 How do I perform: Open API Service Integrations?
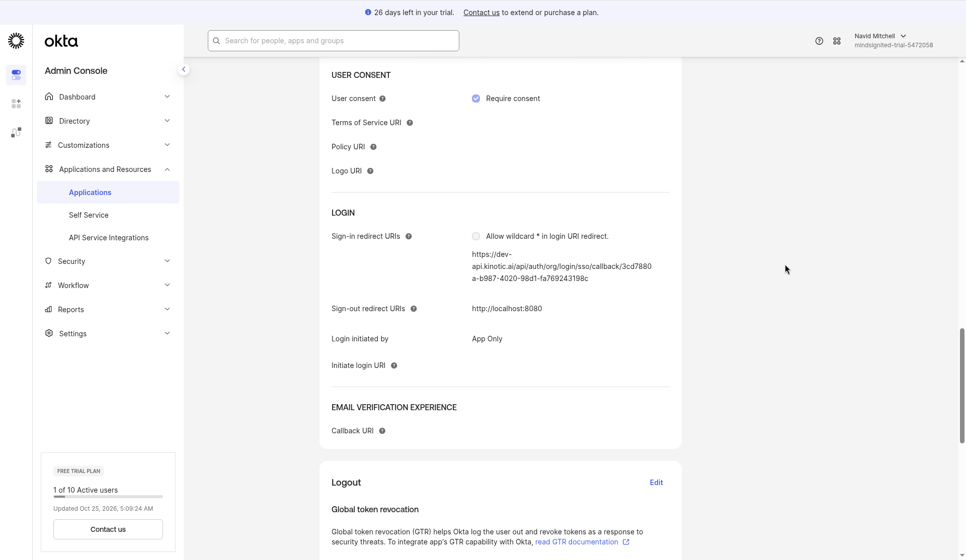[x=108, y=238]
